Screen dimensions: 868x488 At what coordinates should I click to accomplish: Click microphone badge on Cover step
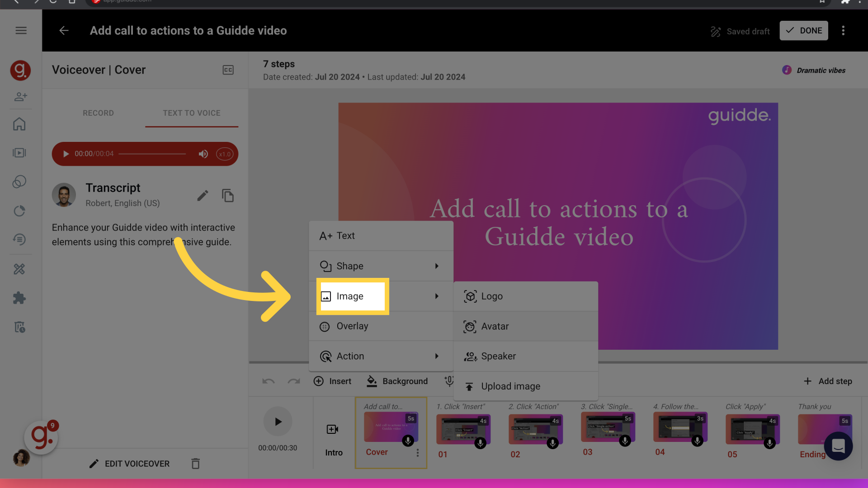pos(408,441)
